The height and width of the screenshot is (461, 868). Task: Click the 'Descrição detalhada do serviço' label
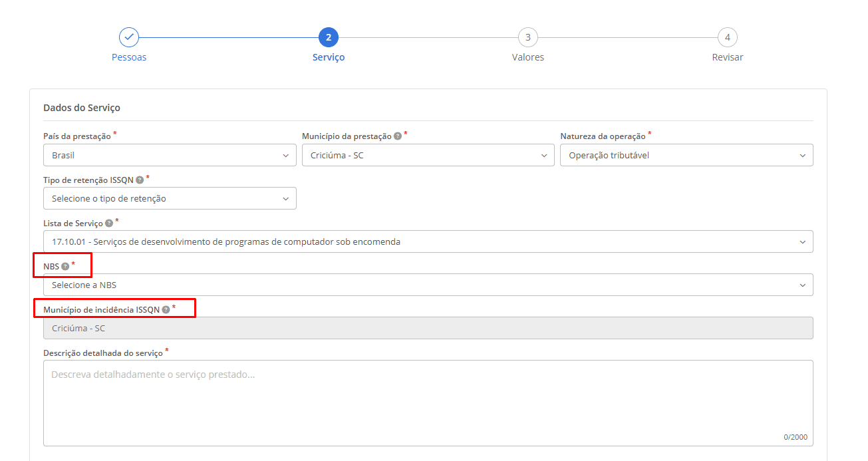click(102, 353)
